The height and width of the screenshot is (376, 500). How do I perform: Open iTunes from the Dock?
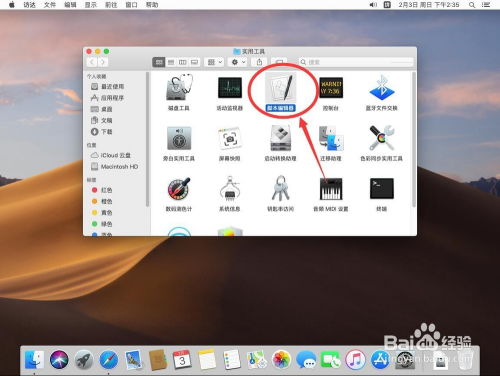[355, 360]
